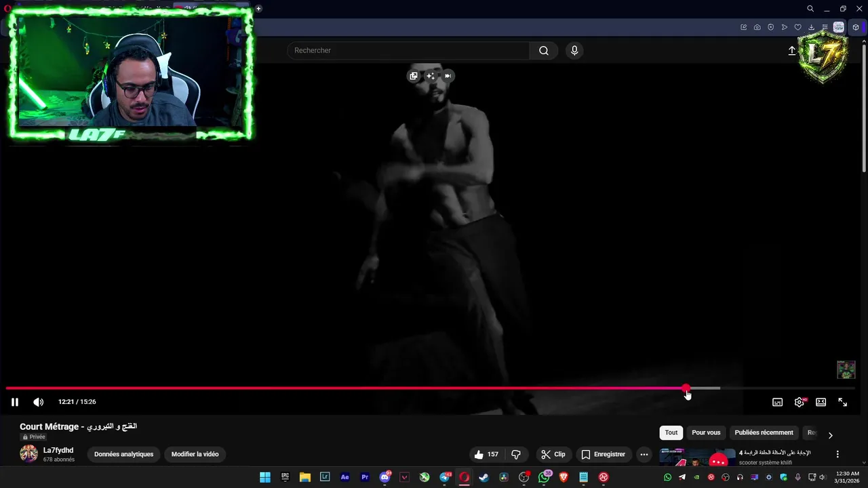Click Modifier la vidéo
This screenshot has width=868, height=488.
point(195,454)
